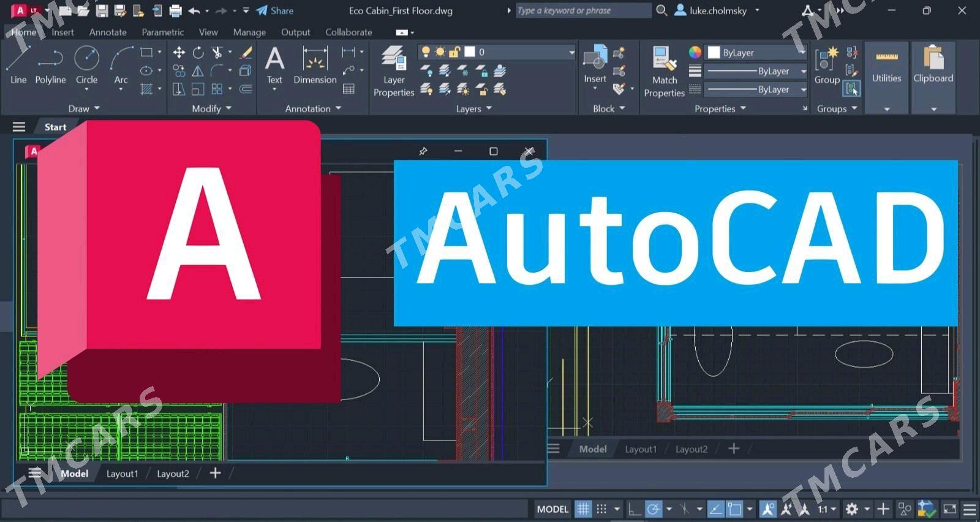Toggle layer freeze sun icon

point(440,52)
